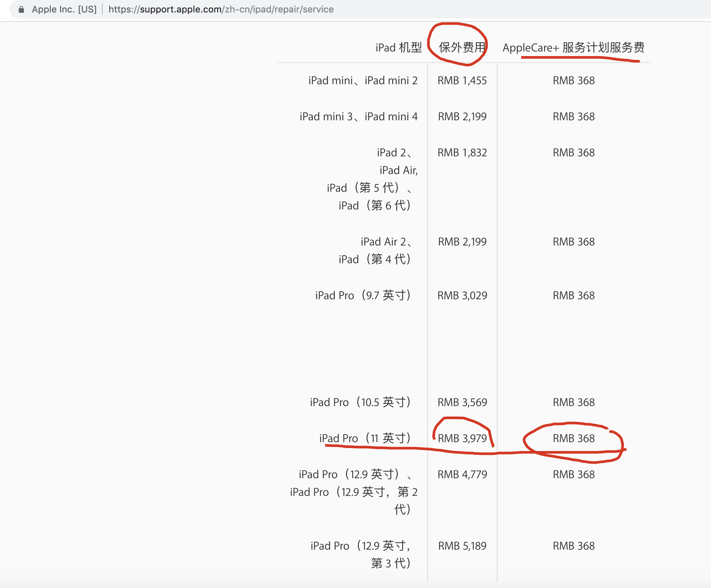Click AppleCare+ RMB 368 for iPad Pro 11
The width and height of the screenshot is (711, 588).
point(573,439)
